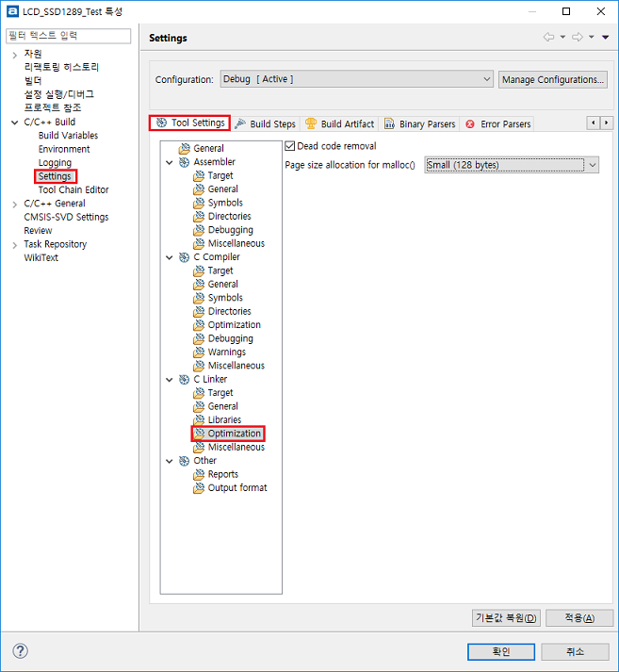Click the C Compiler tool icon
Viewport: 619px width, 672px height.
point(185,257)
